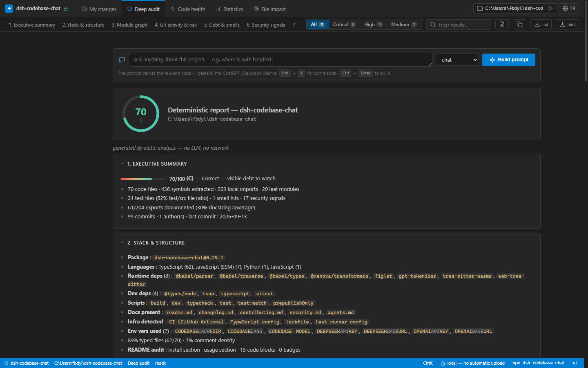Switch language with the FR globe button
This screenshot has width=588, height=368.
point(569,8)
